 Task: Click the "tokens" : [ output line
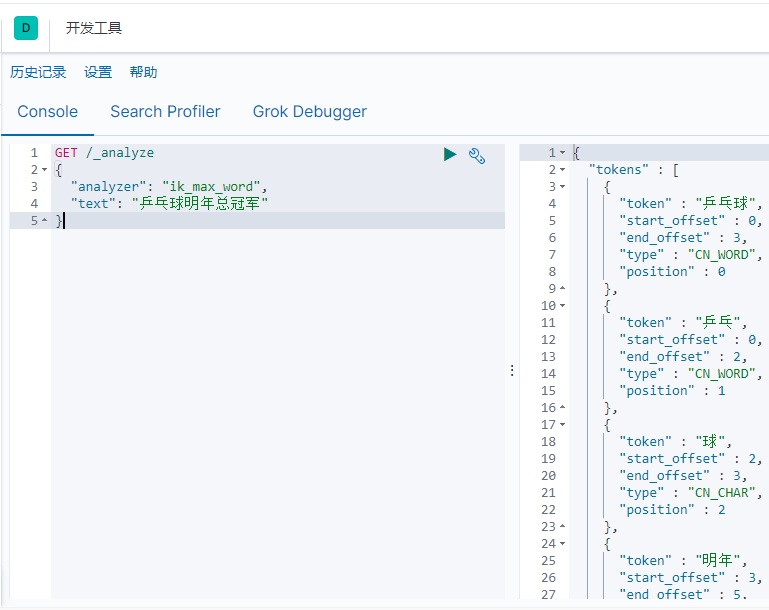pyautogui.click(x=634, y=170)
